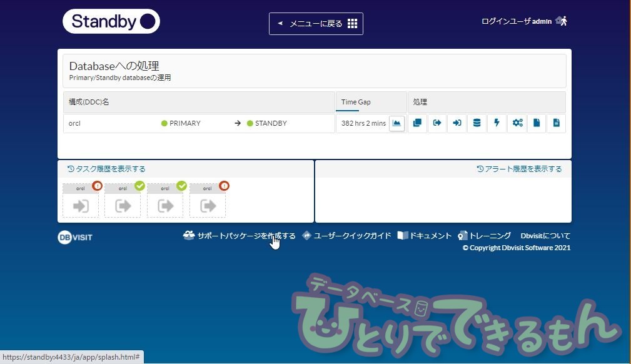
Task: Click the arrow-out-of-box action icon for orcl
Action: pyautogui.click(x=437, y=123)
